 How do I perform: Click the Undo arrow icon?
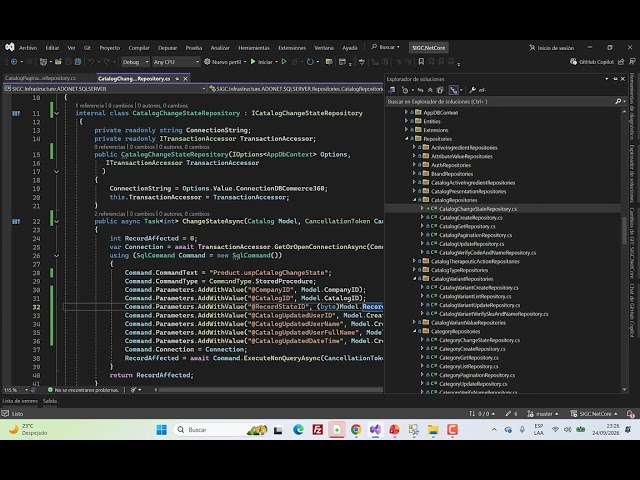(x=91, y=62)
